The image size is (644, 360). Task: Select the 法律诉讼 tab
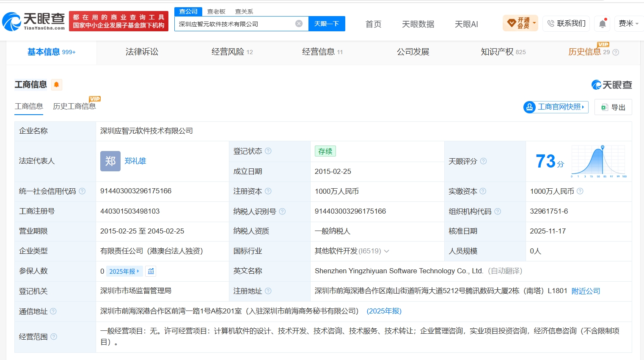click(142, 52)
